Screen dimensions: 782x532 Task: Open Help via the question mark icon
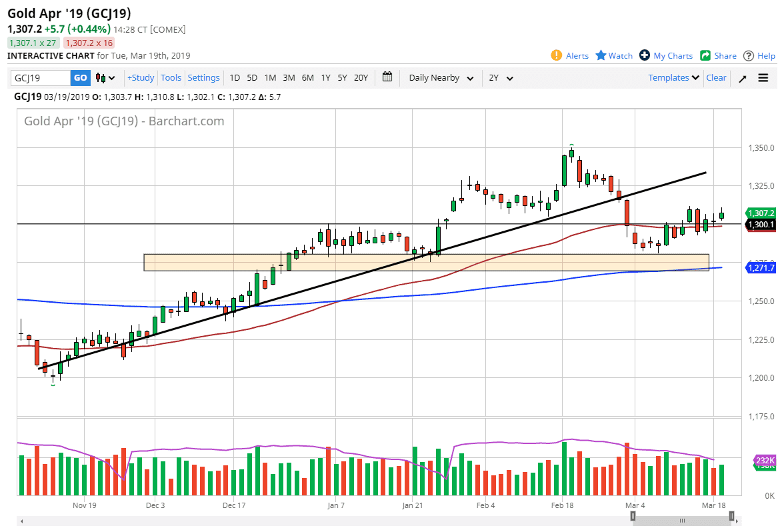click(x=749, y=55)
